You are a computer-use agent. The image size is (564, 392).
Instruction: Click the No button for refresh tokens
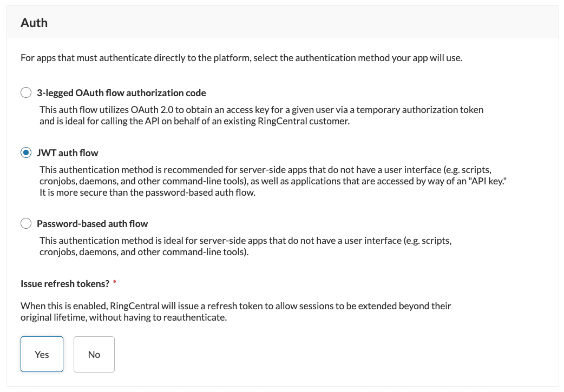(x=94, y=354)
